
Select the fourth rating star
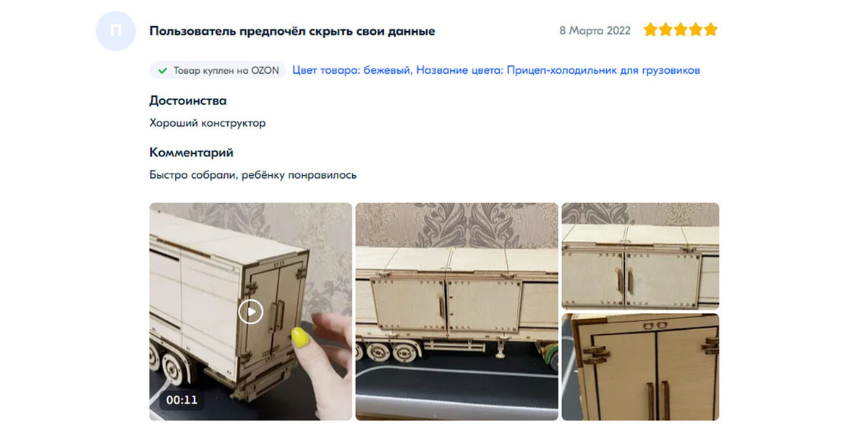(x=696, y=30)
